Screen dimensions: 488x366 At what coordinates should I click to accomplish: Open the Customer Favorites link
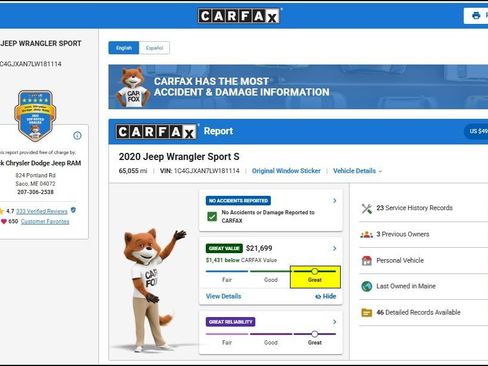45,222
